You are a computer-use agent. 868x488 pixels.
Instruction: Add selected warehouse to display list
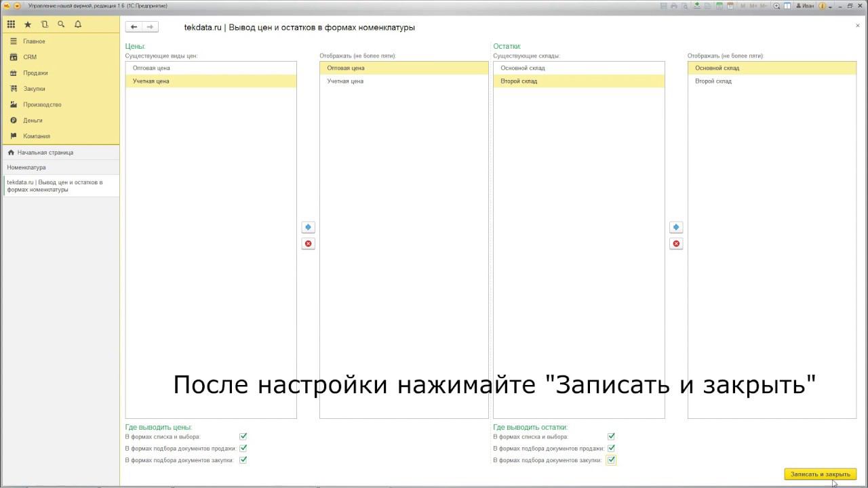[x=676, y=227]
